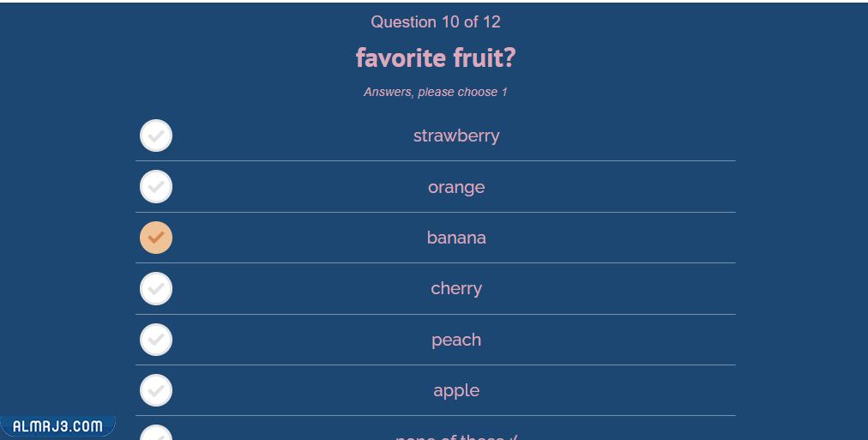Select the "none of these" answer text
Image resolution: width=868 pixels, height=440 pixels.
pos(456,437)
